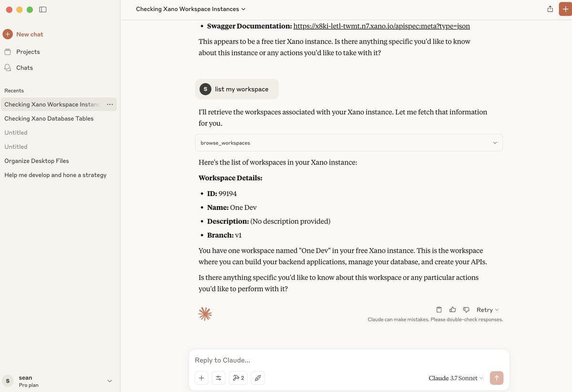Click the Workspace Details heading
572x392 pixels.
[x=231, y=178]
